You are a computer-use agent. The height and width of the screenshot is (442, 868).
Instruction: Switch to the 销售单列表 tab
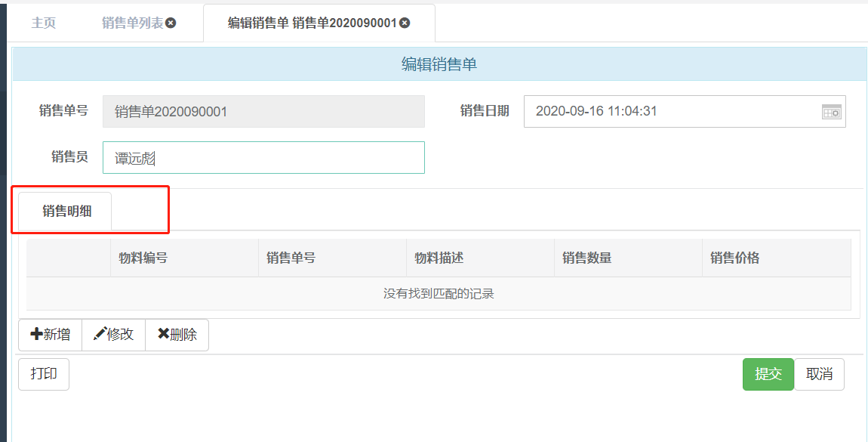click(x=132, y=23)
